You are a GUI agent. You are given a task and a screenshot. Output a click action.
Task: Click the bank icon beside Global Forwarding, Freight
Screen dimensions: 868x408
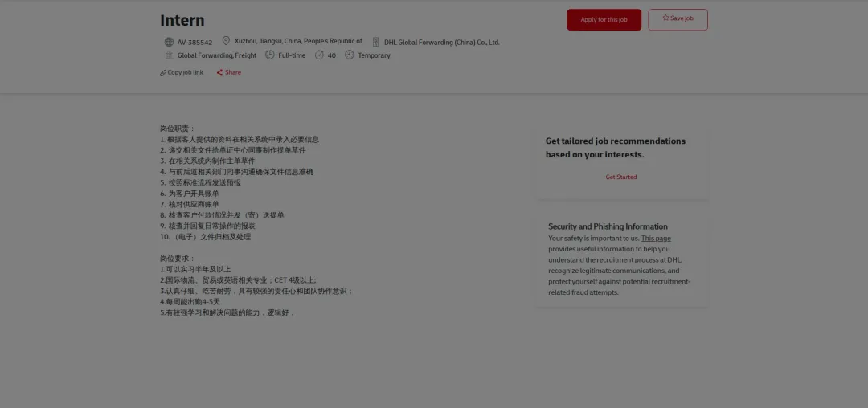click(169, 55)
